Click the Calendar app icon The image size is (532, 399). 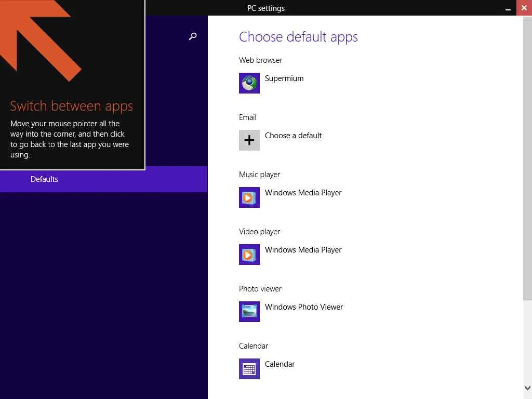(x=249, y=369)
